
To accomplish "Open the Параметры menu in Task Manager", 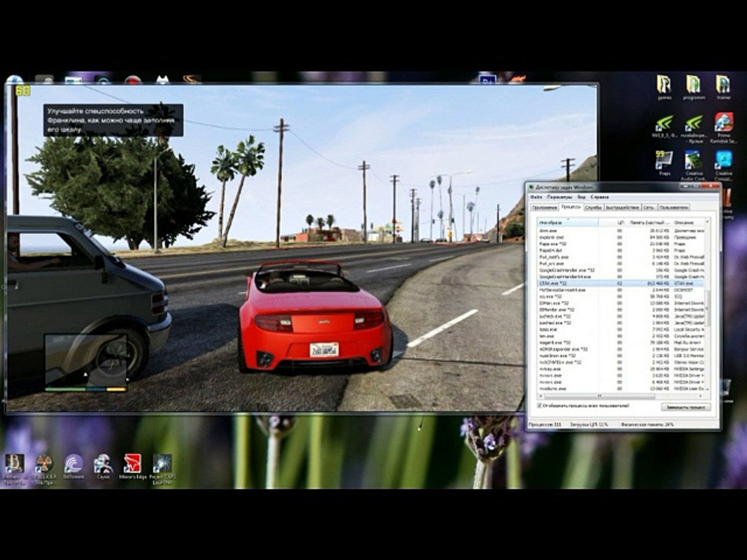I will 560,197.
